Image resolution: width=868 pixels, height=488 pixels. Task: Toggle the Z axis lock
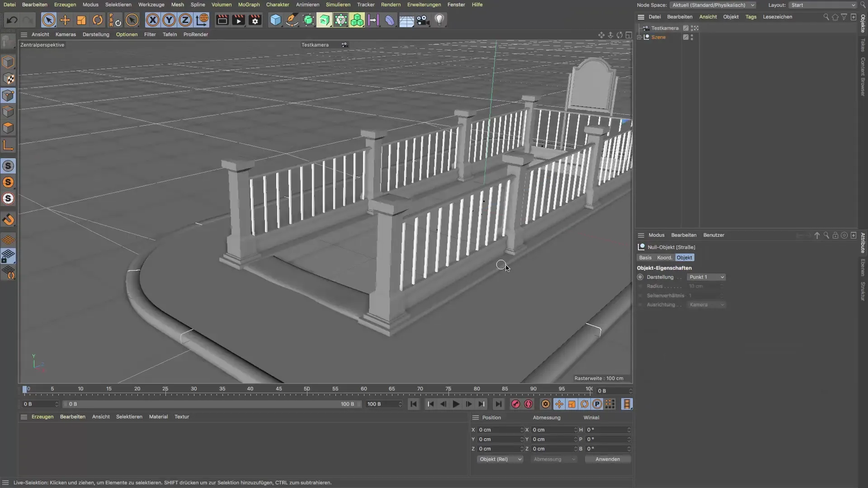(185, 20)
